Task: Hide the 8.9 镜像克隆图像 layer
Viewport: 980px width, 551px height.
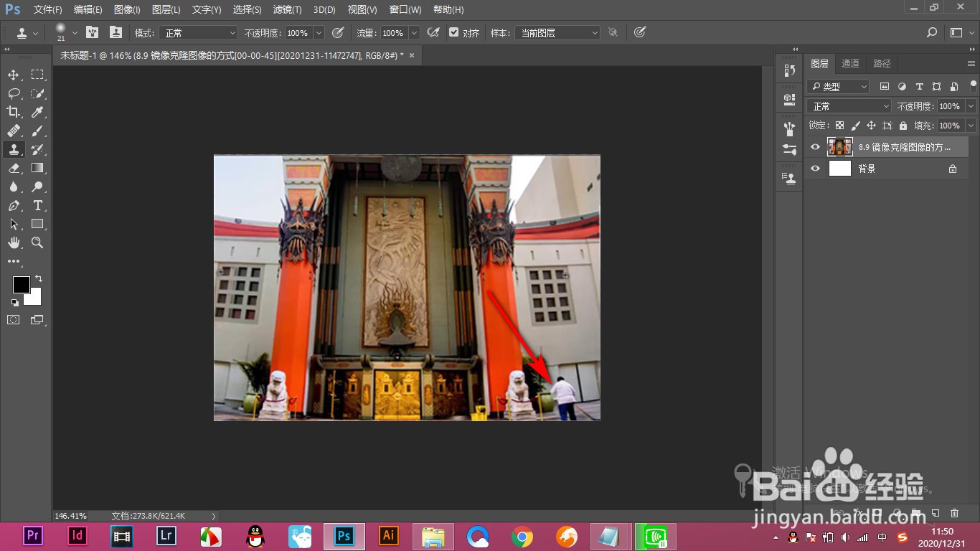Action: tap(814, 147)
